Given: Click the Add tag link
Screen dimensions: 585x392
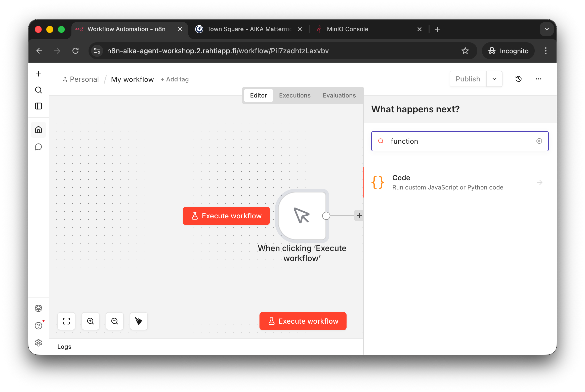Looking at the screenshot, I should (x=175, y=79).
